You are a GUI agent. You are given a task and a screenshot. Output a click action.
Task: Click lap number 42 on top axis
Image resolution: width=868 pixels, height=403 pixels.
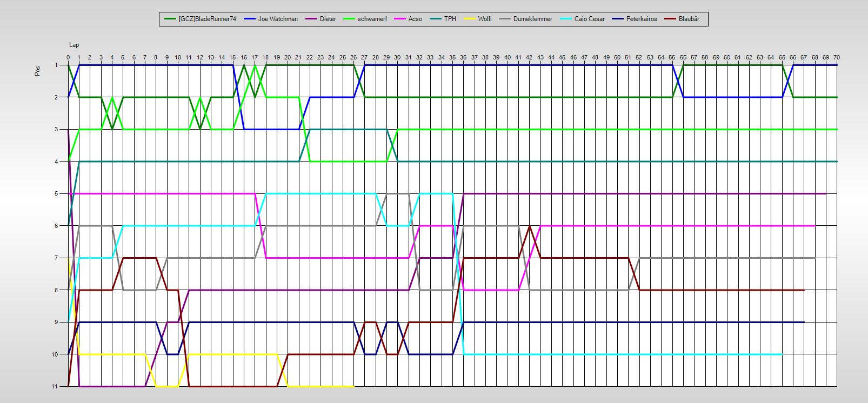tap(529, 57)
